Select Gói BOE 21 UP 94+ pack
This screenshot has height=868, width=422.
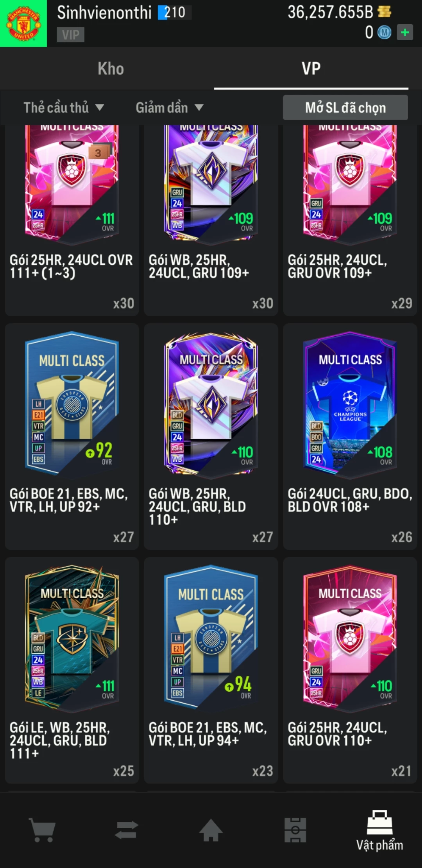(x=211, y=670)
